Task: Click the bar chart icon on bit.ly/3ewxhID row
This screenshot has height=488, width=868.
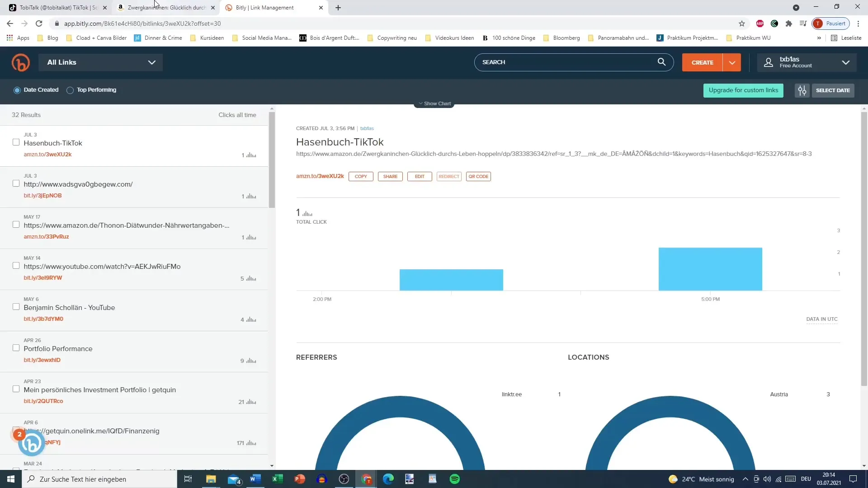Action: [251, 361]
